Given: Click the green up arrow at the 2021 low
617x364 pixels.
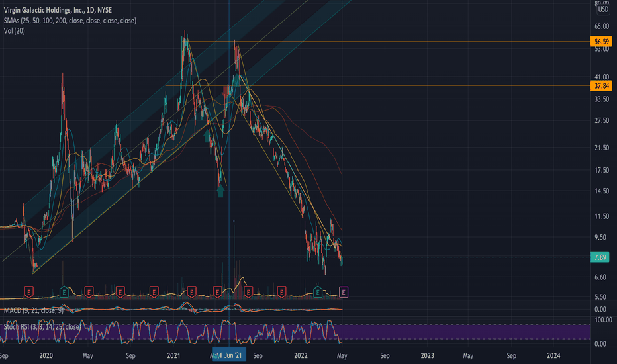Looking at the screenshot, I should click(220, 191).
